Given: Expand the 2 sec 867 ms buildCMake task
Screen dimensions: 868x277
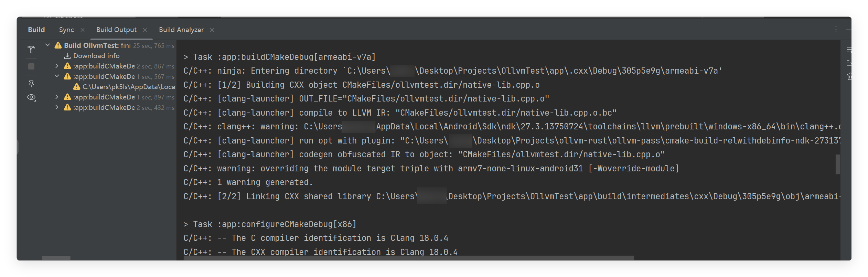Looking at the screenshot, I should [x=57, y=66].
